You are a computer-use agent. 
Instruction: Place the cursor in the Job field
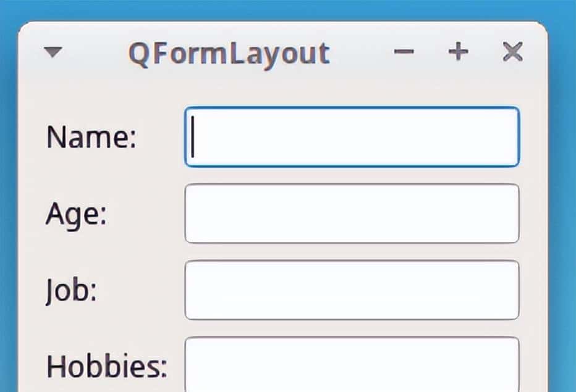(352, 289)
